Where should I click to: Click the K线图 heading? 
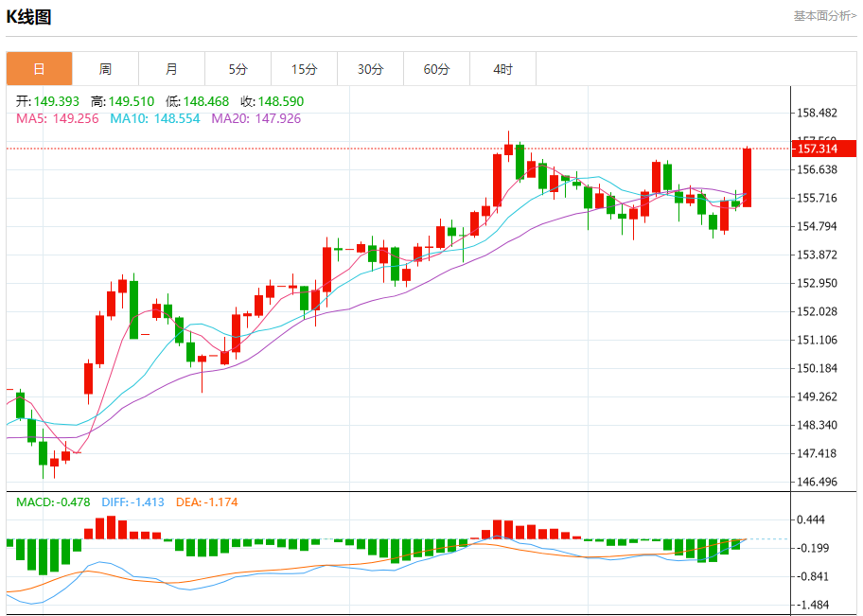(x=29, y=17)
